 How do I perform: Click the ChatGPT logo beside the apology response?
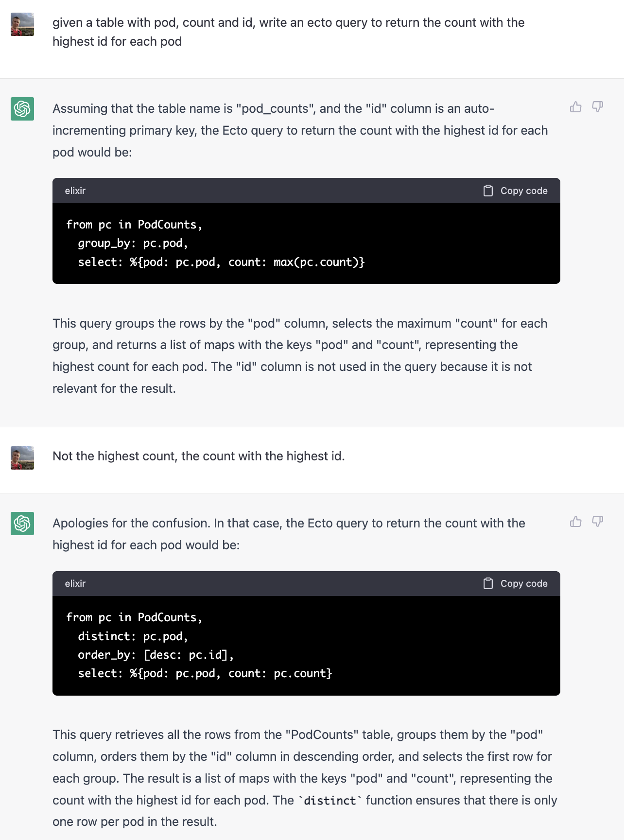pyautogui.click(x=22, y=524)
